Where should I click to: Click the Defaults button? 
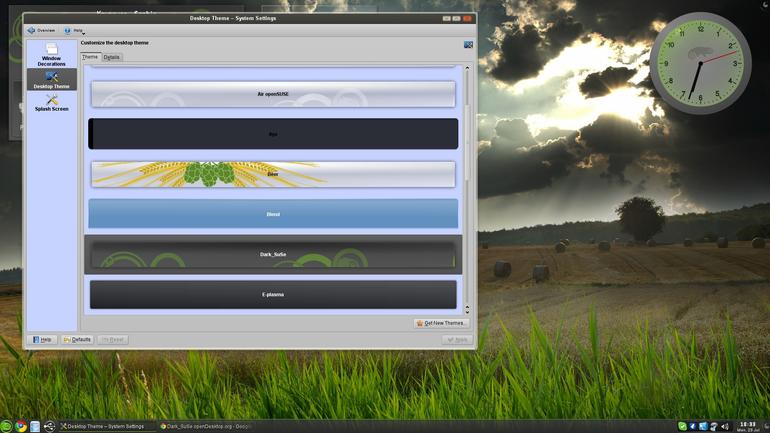coord(78,339)
